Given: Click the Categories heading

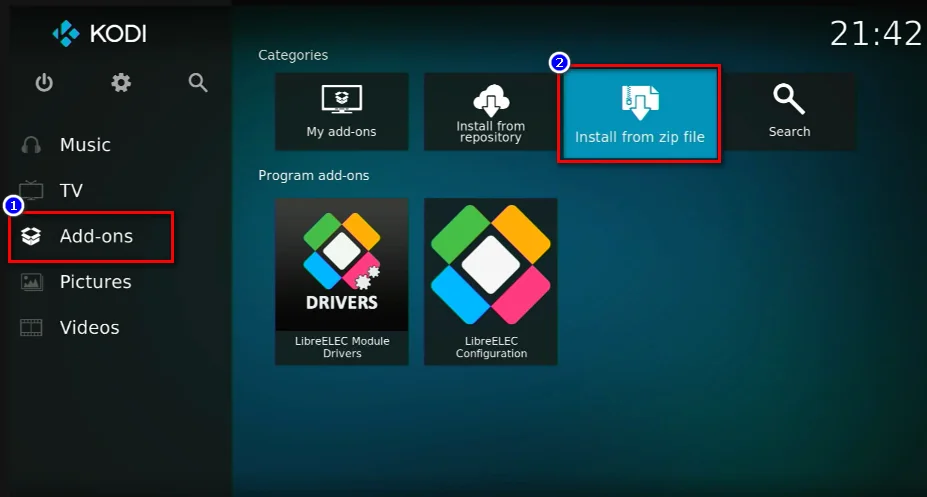Looking at the screenshot, I should [x=293, y=55].
